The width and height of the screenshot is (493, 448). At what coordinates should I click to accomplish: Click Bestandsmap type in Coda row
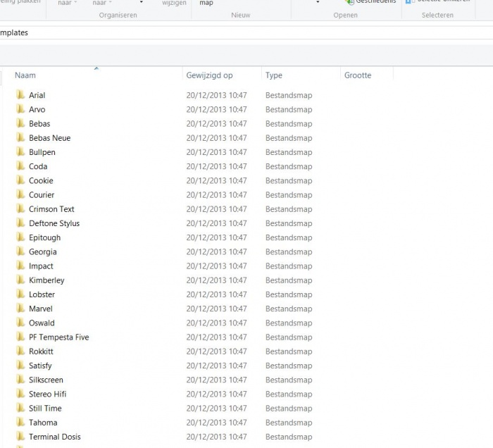pos(289,166)
